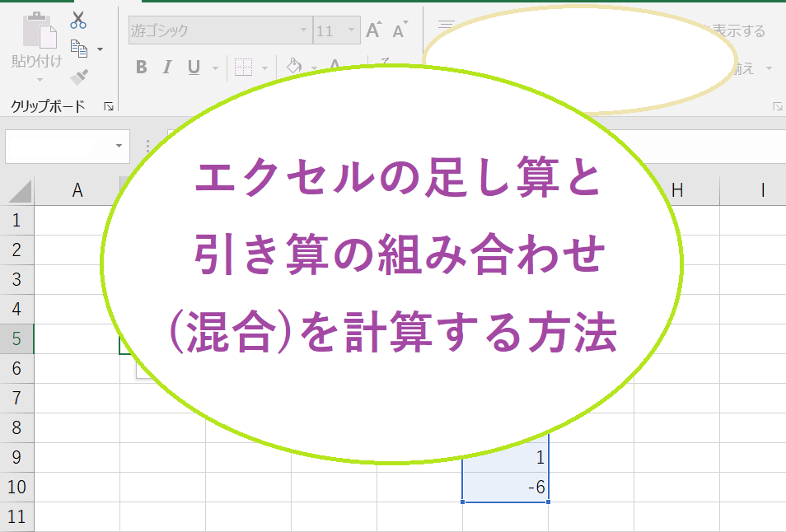The height and width of the screenshot is (532, 786).
Task: Expand the Clipboard group dialog launcher
Action: [108, 107]
